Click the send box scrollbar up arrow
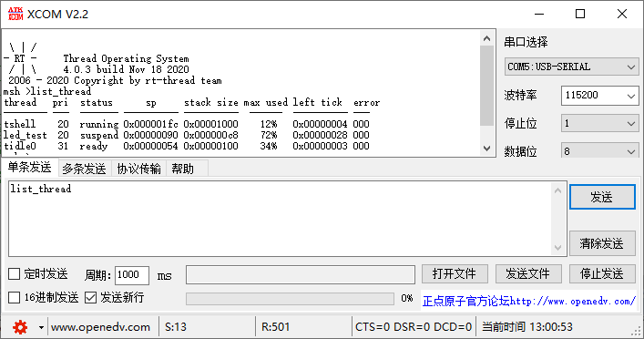This screenshot has width=644, height=339. pos(557,190)
